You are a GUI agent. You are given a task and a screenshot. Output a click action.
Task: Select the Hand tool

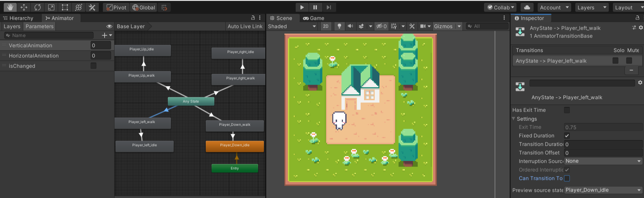click(10, 7)
